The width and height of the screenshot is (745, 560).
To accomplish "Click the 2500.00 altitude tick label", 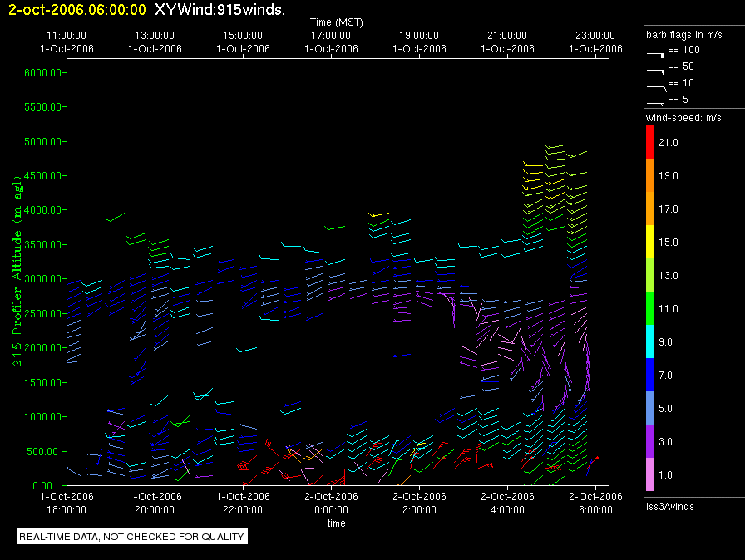I will pos(42,313).
